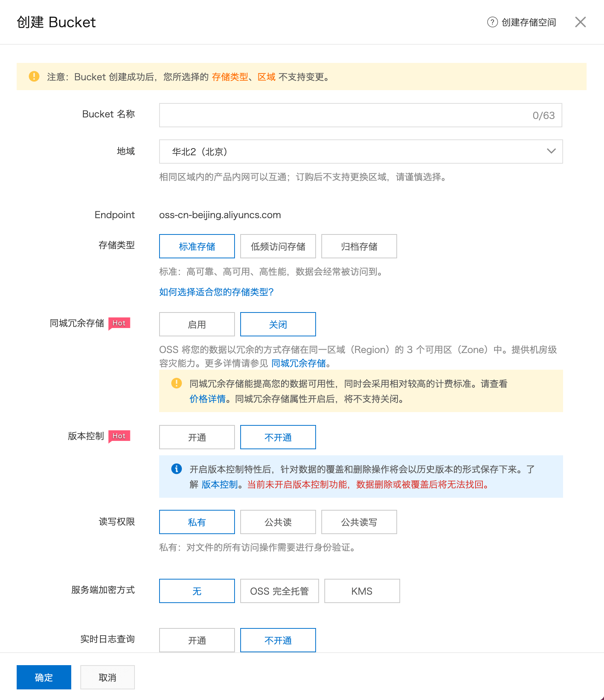Select 归档存储 storage type
This screenshot has height=700, width=604.
359,247
